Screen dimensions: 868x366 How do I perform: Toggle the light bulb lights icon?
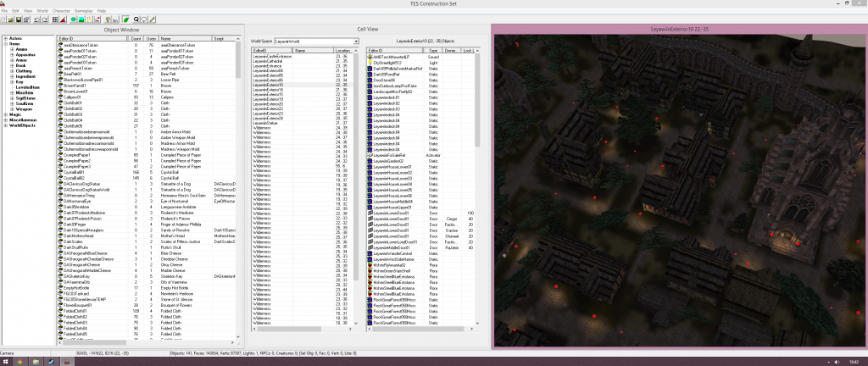coord(108,19)
